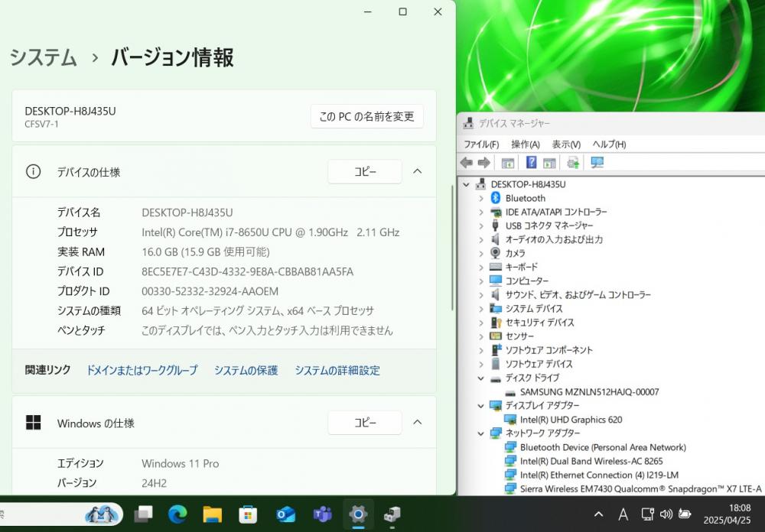The image size is (765, 532).
Task: Expand the IDE ATA/ATAPI コントローラー node
Action: [x=481, y=212]
